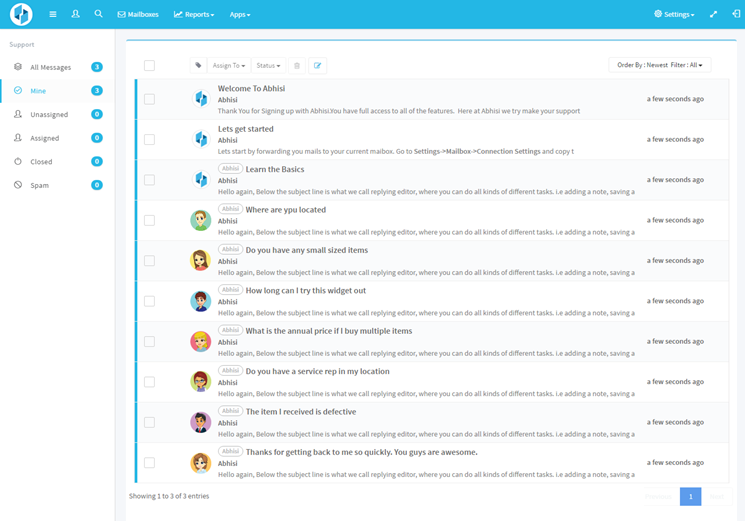Select Unassigned folder in sidebar
The image size is (745, 521).
pyautogui.click(x=57, y=114)
